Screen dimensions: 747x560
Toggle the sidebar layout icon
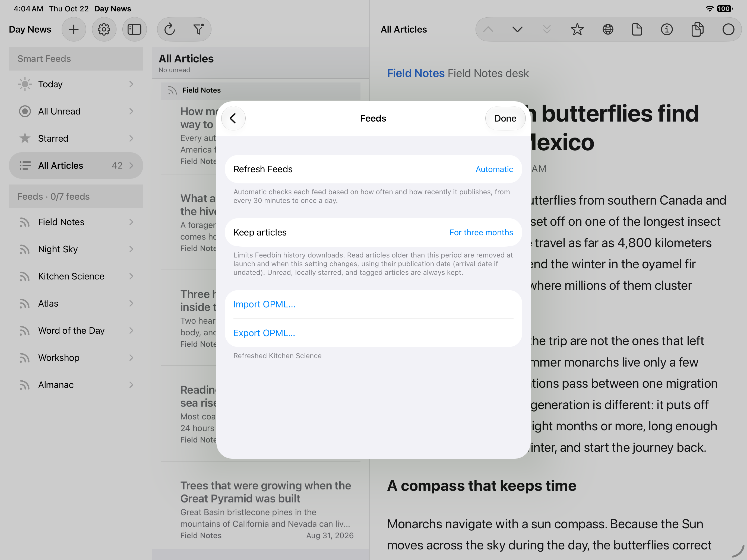(134, 29)
